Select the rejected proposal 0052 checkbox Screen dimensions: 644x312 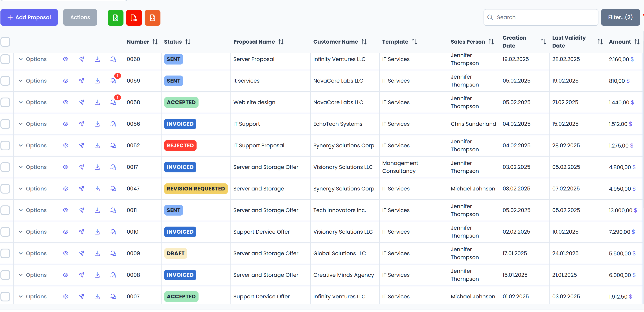[5, 146]
